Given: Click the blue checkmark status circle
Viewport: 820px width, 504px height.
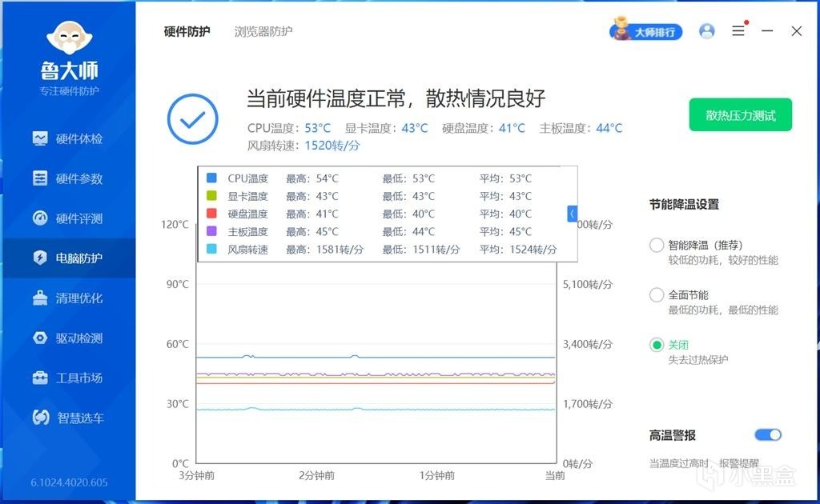Looking at the screenshot, I should (x=192, y=119).
